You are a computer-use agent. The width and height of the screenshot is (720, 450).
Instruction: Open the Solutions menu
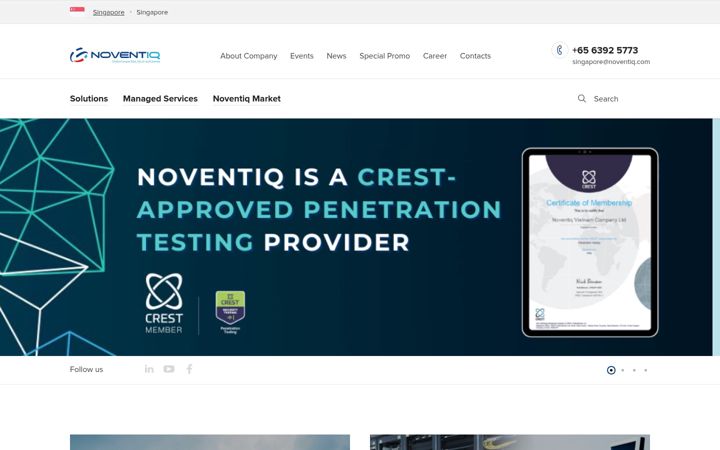pos(89,99)
